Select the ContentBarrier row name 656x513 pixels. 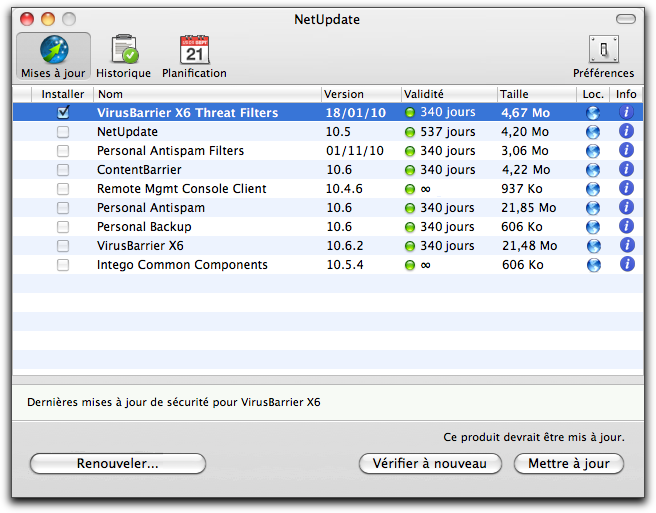click(x=139, y=170)
